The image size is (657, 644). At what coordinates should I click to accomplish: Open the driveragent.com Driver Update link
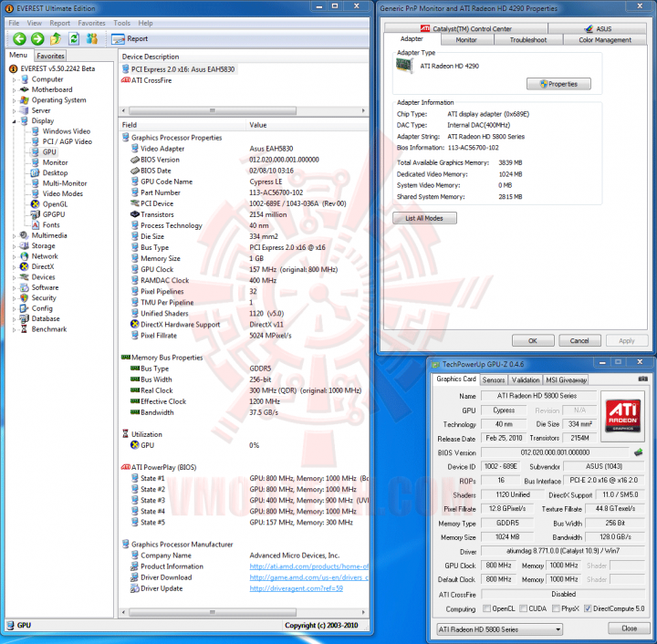click(x=297, y=588)
